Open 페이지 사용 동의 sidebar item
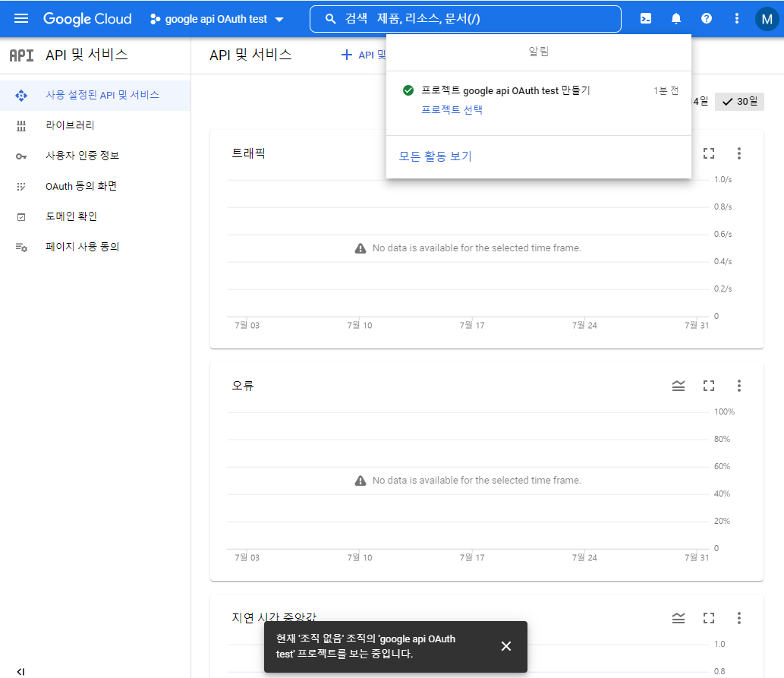This screenshot has height=678, width=784. pyautogui.click(x=95, y=247)
